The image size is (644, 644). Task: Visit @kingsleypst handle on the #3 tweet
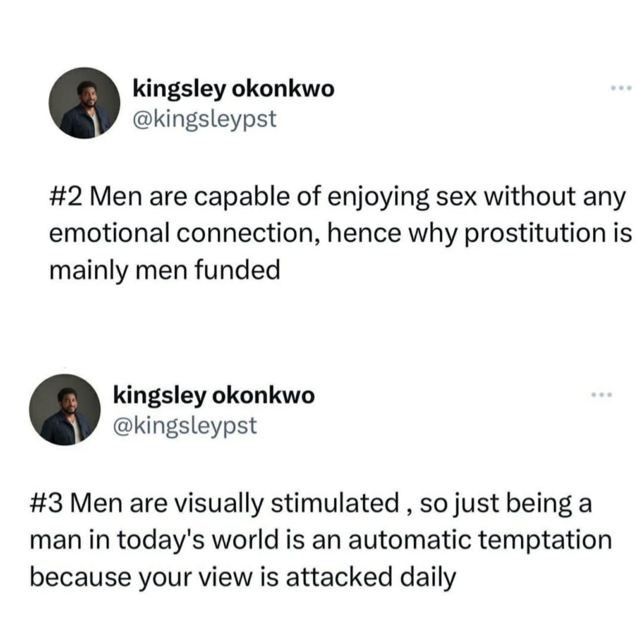pyautogui.click(x=185, y=426)
